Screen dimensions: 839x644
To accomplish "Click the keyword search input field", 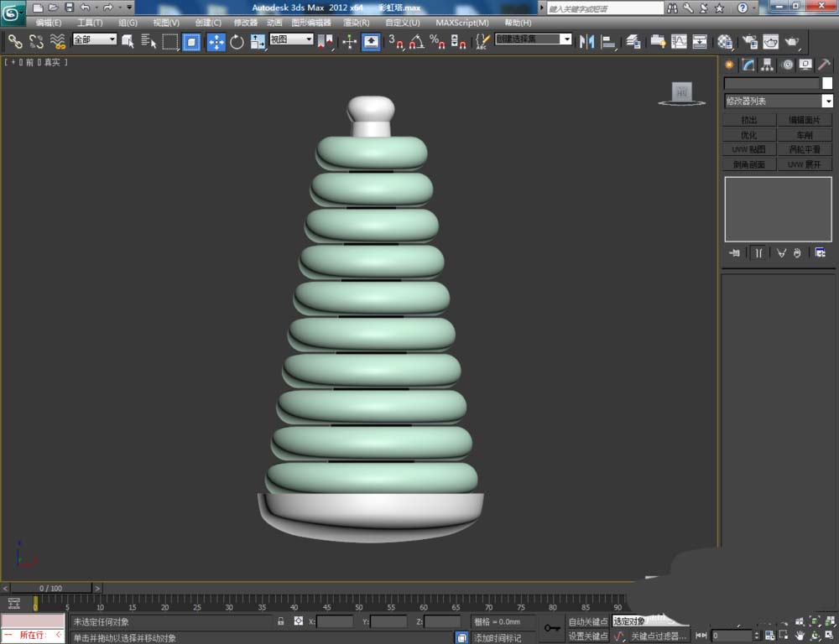I will tap(604, 8).
